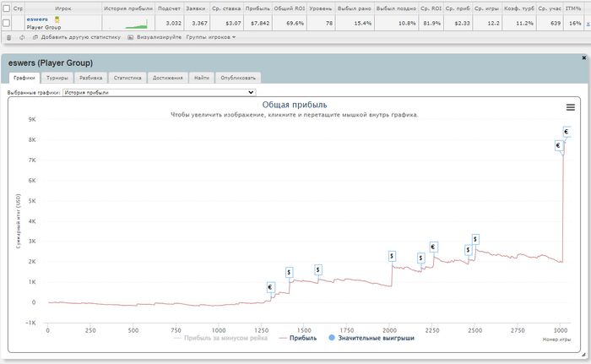Switch to the Турниры tab
The width and height of the screenshot is (591, 364).
[57, 78]
